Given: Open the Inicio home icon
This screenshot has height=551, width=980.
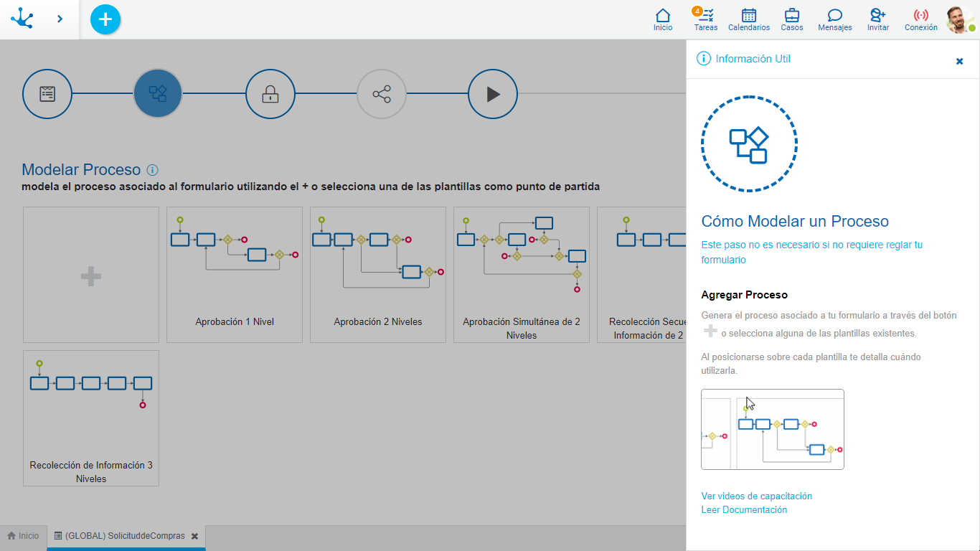Looking at the screenshot, I should [663, 19].
